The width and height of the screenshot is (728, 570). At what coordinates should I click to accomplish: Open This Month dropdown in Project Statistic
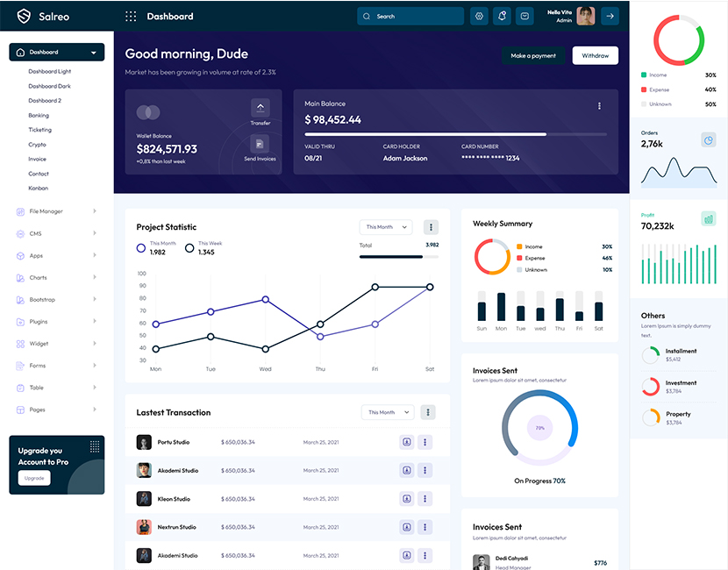[x=386, y=227]
